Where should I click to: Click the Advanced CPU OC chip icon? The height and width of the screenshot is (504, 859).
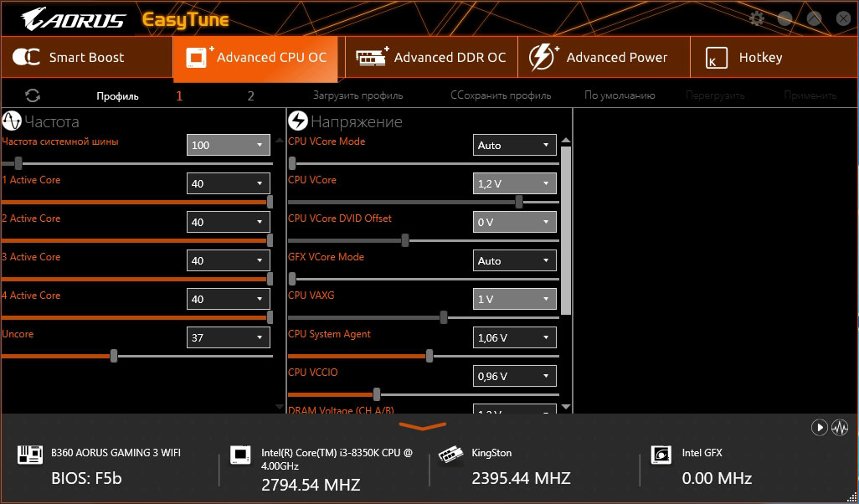tap(198, 57)
